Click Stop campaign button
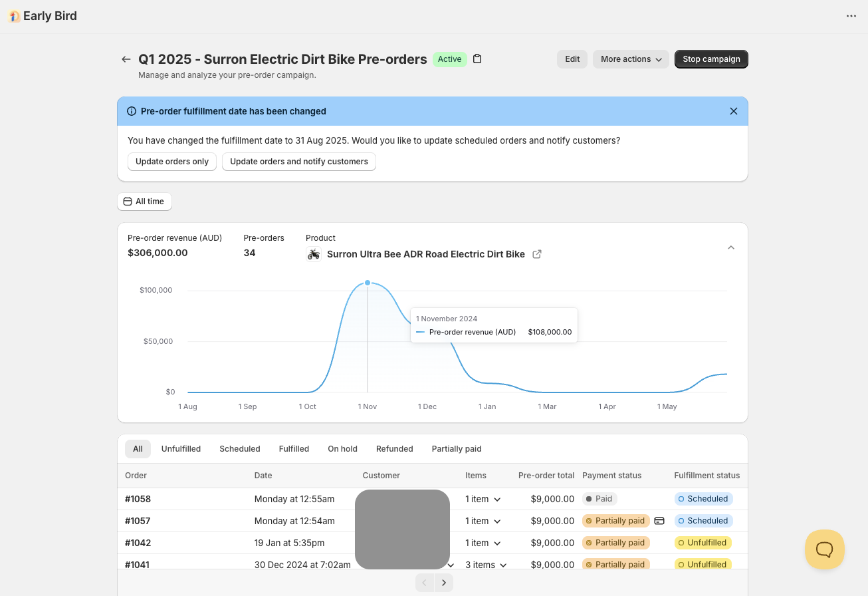Viewport: 868px width, 596px height. click(x=711, y=59)
